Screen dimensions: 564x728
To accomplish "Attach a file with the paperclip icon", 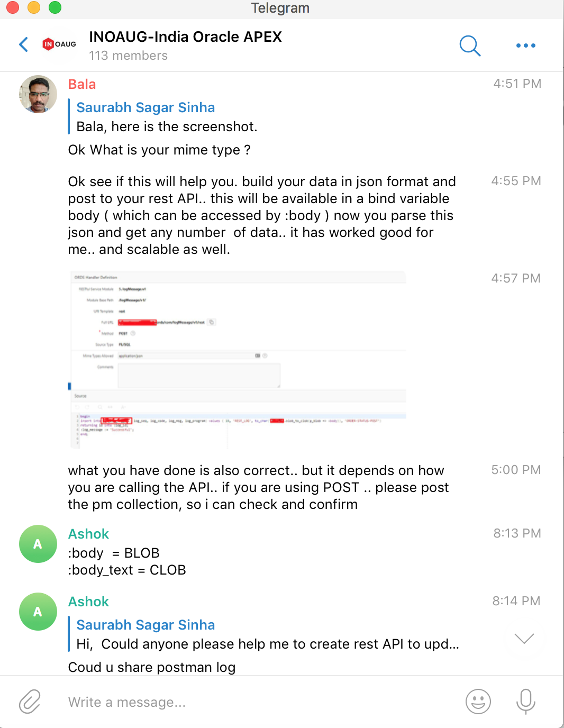I will point(30,702).
